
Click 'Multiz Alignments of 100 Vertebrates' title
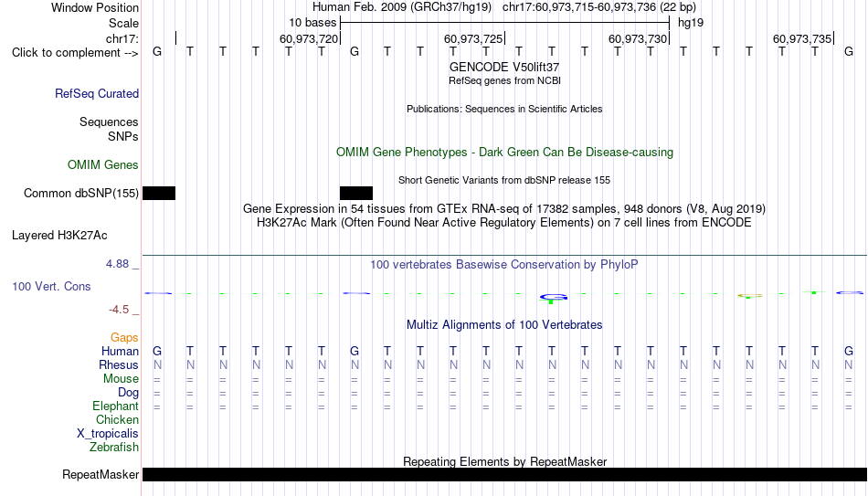coord(504,325)
